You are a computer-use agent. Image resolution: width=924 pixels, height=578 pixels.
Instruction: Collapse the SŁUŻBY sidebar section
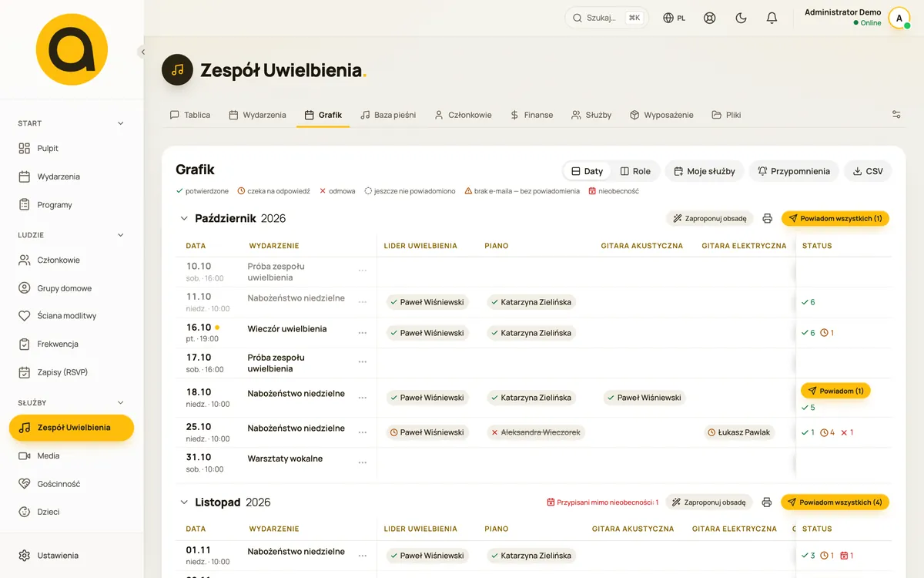click(120, 402)
